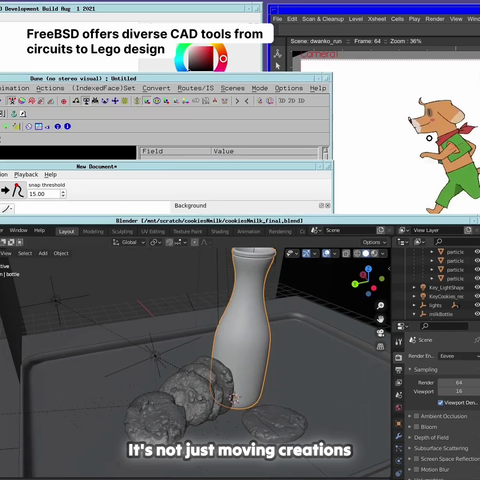The image size is (480, 480).
Task: Click the viewport pan hand icon
Action: 380,319
